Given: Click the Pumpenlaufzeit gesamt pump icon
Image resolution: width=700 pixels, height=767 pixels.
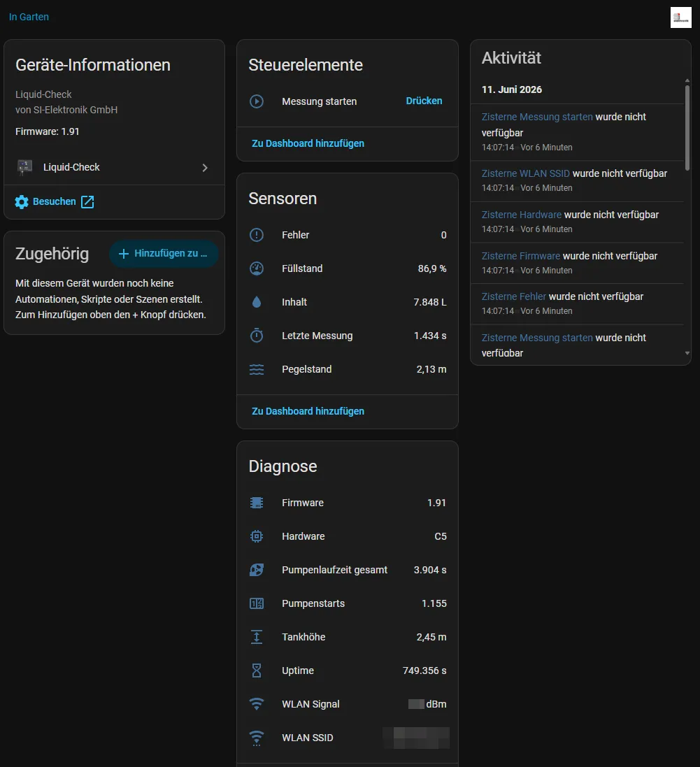Looking at the screenshot, I should [x=257, y=570].
